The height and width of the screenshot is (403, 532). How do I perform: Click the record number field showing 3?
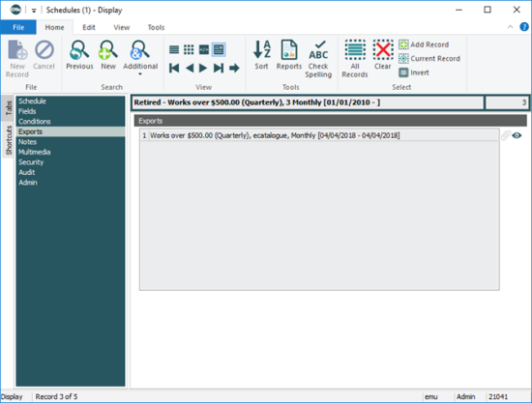507,102
